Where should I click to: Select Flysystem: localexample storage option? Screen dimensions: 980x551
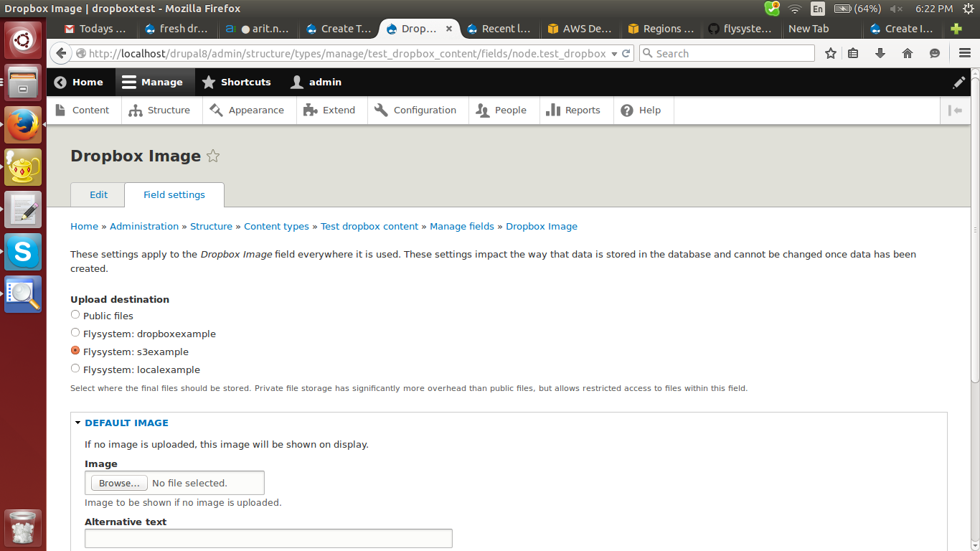click(75, 368)
